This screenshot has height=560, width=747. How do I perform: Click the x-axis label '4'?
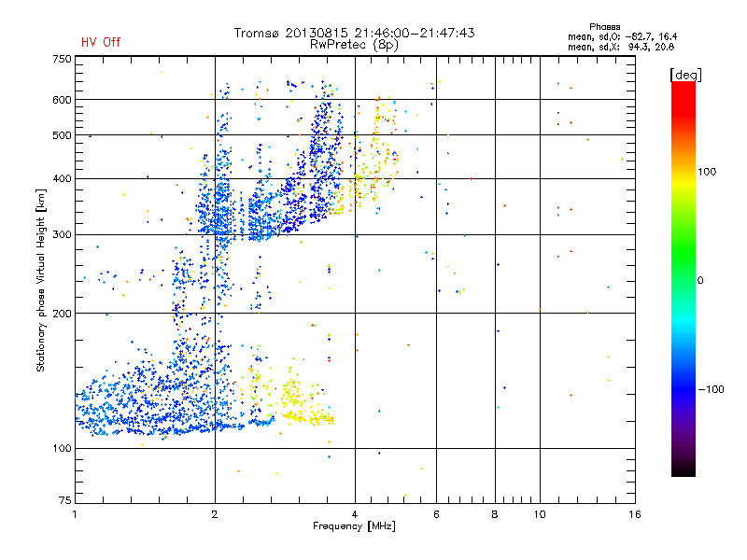point(355,514)
